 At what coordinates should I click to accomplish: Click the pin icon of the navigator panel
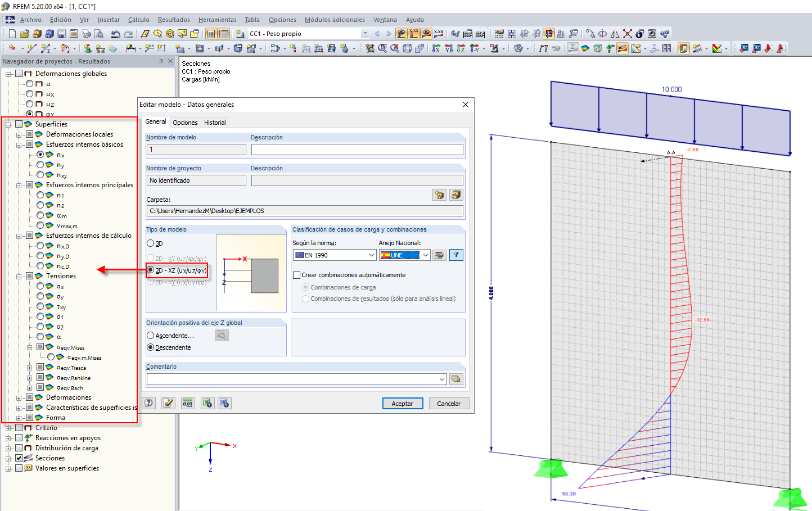coord(161,61)
